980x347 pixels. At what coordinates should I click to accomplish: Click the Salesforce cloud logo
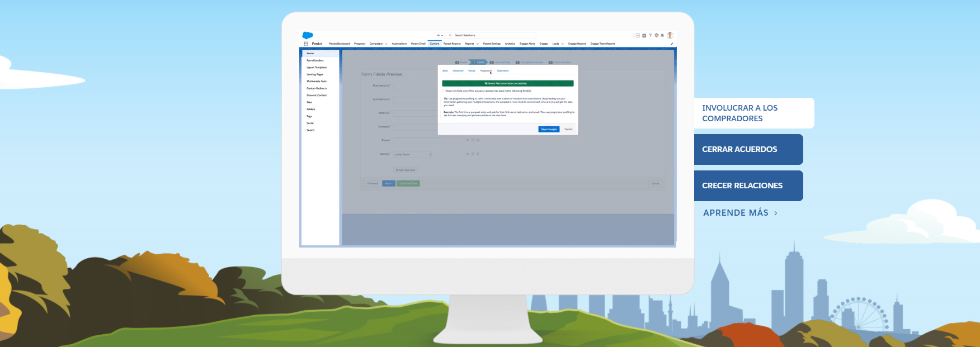pos(308,35)
